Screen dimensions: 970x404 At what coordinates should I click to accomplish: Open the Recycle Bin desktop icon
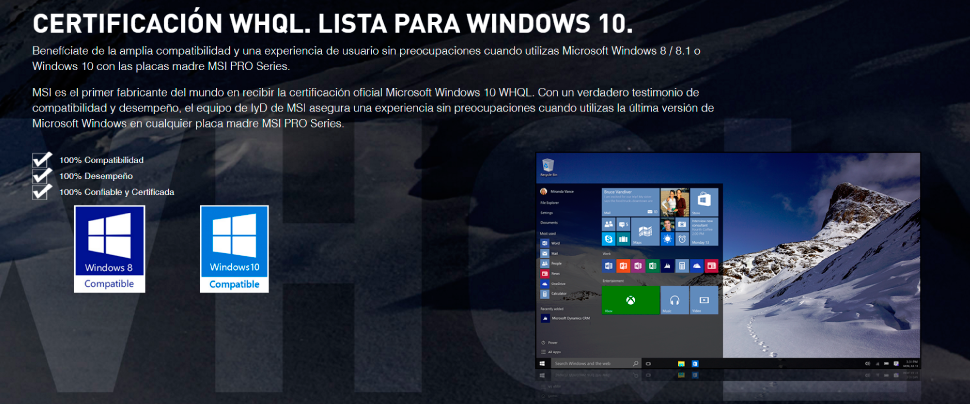click(547, 167)
